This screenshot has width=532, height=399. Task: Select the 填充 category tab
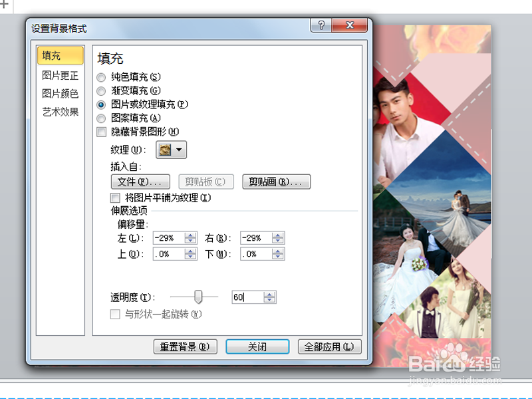(60, 55)
